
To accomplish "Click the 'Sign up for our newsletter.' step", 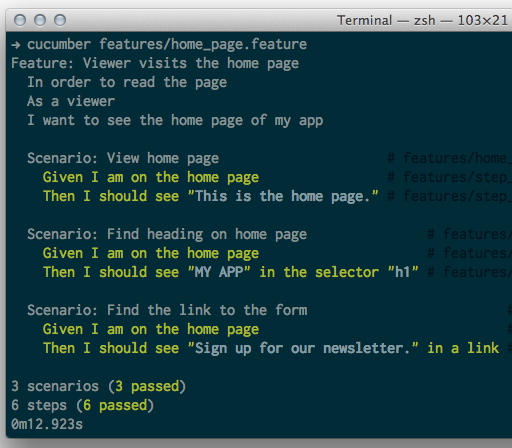I will point(271,348).
